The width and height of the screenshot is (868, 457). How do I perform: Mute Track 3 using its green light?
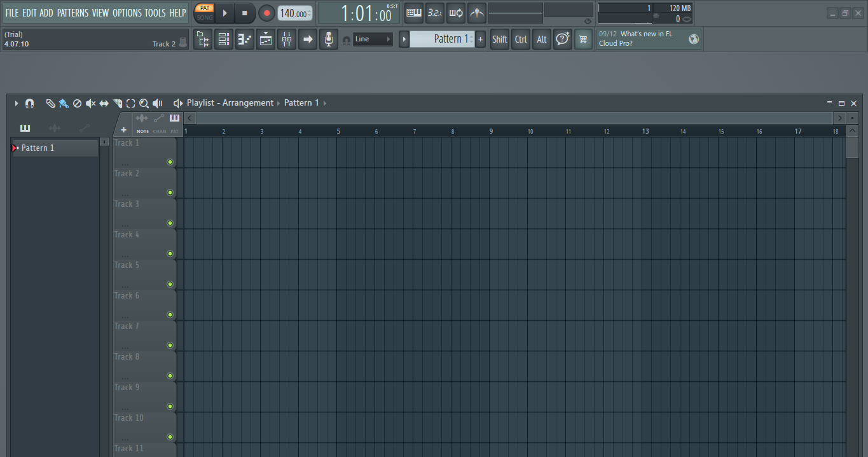pyautogui.click(x=170, y=223)
